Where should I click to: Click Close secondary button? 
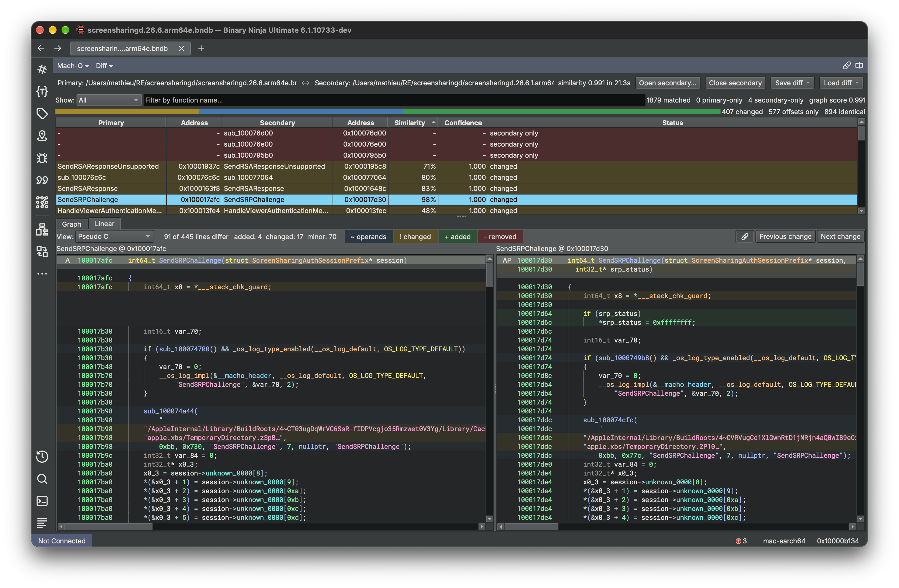735,83
